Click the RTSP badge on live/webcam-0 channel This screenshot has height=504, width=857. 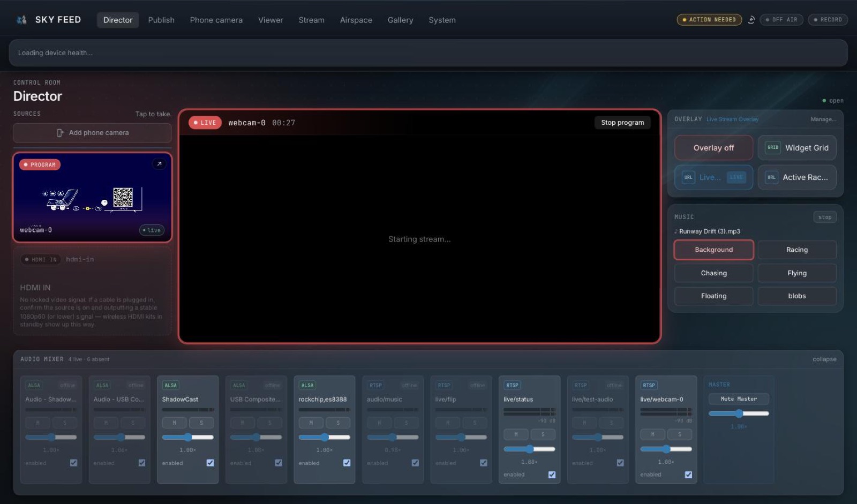649,385
